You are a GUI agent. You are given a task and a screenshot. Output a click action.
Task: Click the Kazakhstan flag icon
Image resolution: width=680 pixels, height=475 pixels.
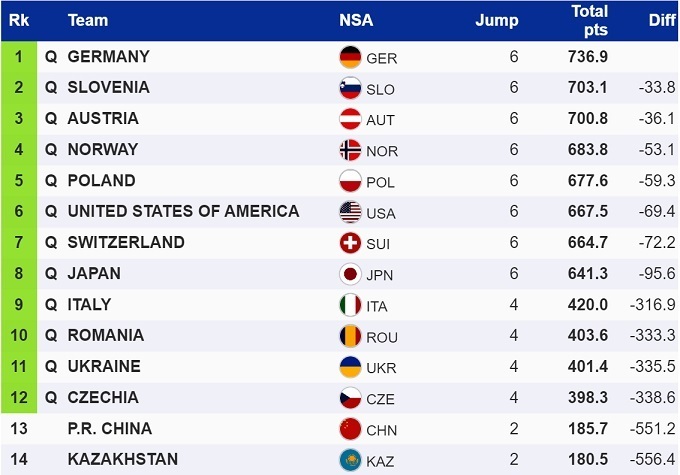pyautogui.click(x=350, y=460)
